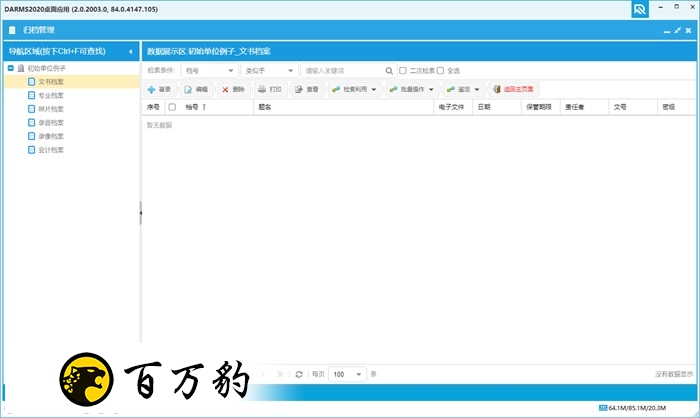The height and width of the screenshot is (418, 700).
Task: Check the table header row checkbox
Action: coord(172,106)
